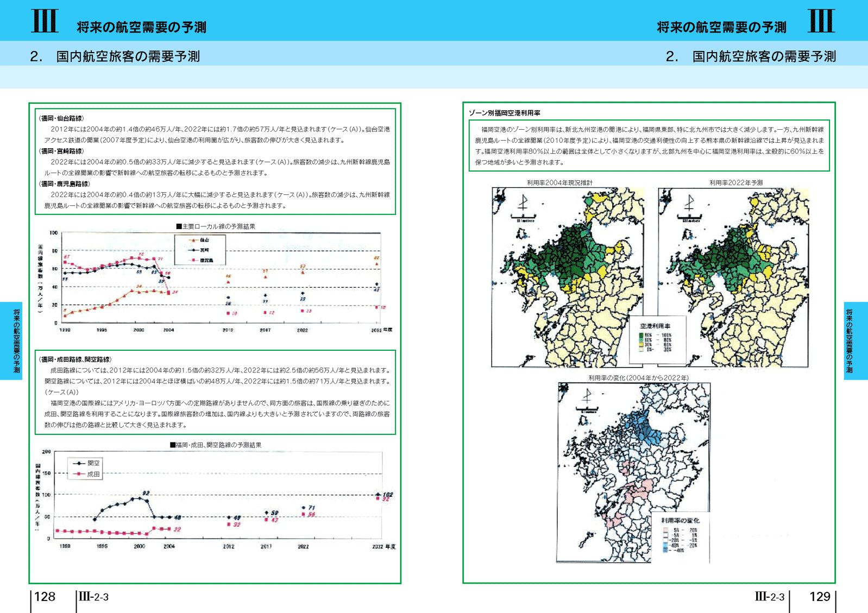The height and width of the screenshot is (613, 868).
Task: Click the 宮崎 legend entry in local routes chart
Action: point(199,250)
